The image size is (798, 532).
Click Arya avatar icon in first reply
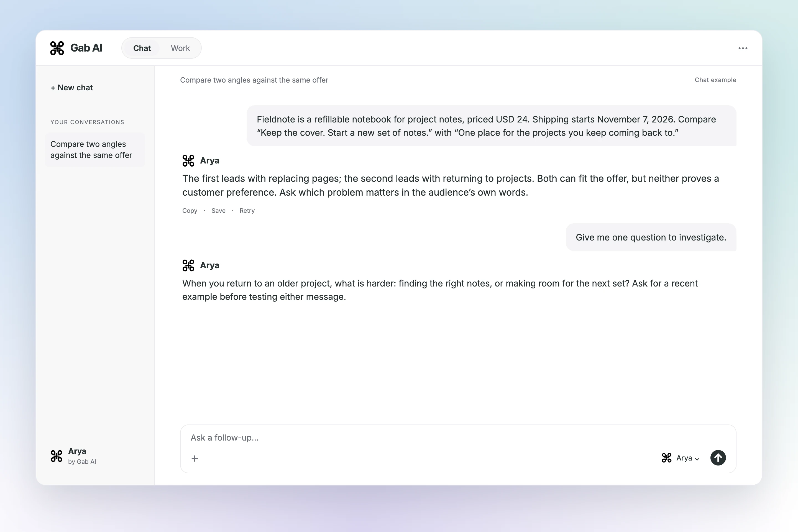188,161
